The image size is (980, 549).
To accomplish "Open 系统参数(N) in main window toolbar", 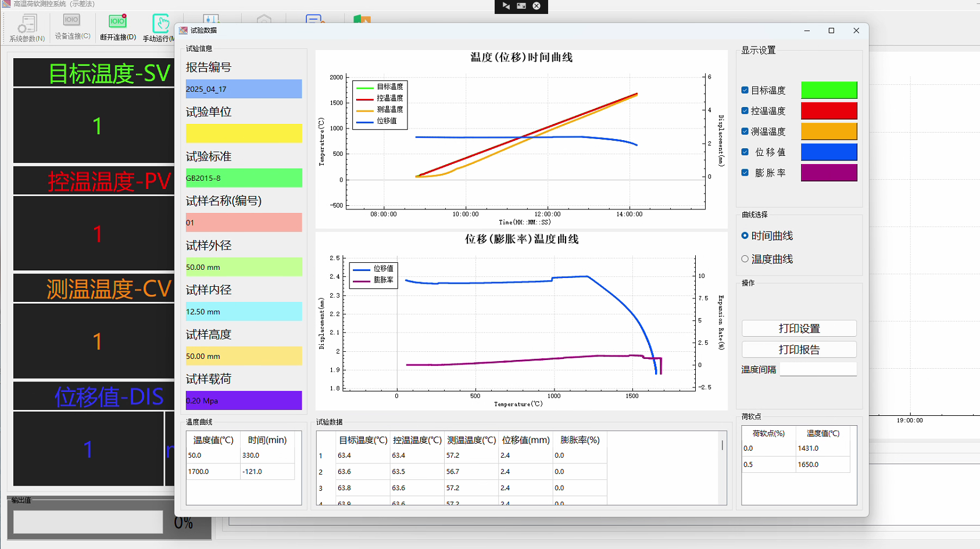I will [27, 28].
